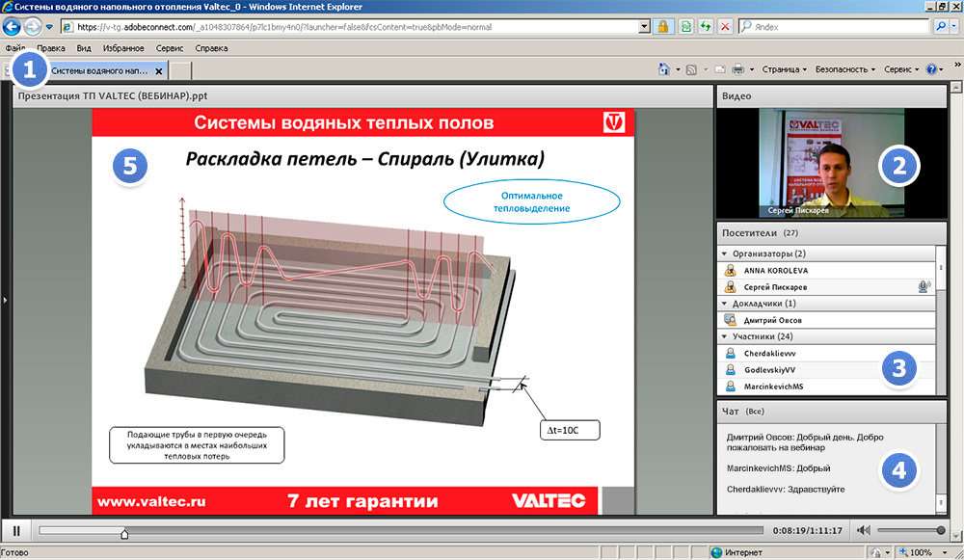Screen dimensions: 964x560
Task: Click the host icon beside ANNA KOROLEVA
Action: (731, 270)
